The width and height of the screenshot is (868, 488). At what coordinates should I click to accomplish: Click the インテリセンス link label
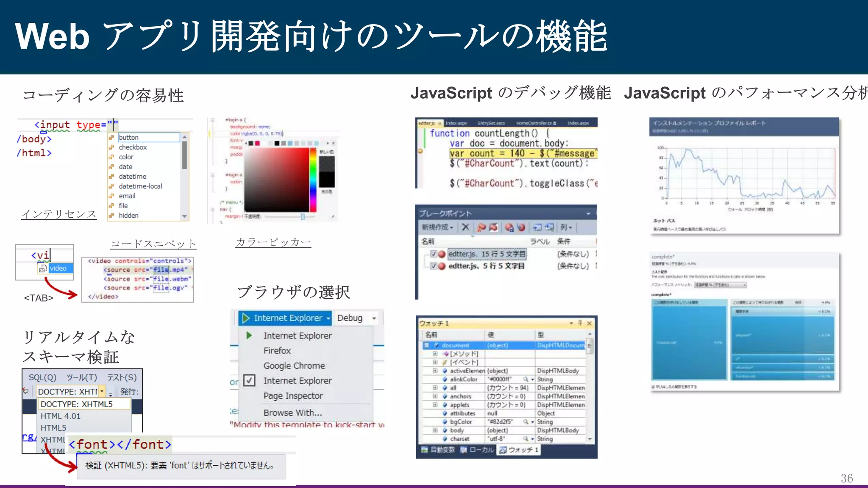point(59,214)
